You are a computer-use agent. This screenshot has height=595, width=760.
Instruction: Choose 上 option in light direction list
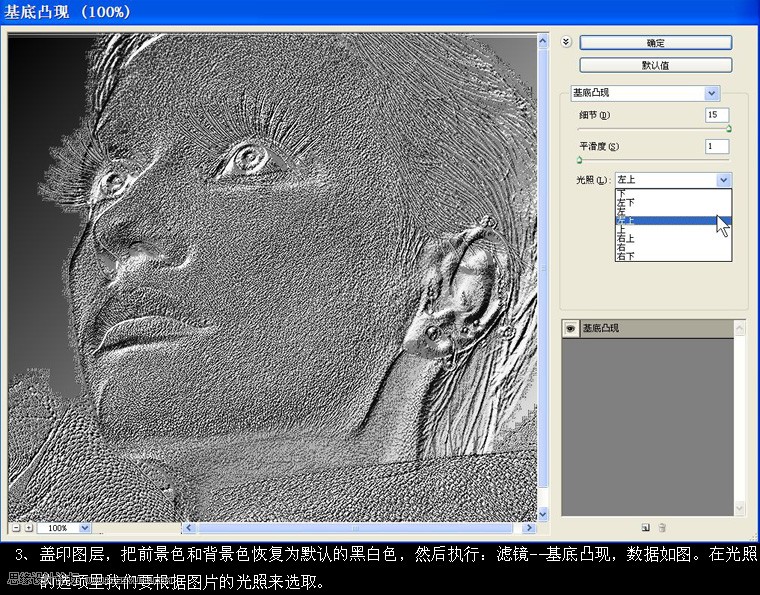[x=673, y=229]
